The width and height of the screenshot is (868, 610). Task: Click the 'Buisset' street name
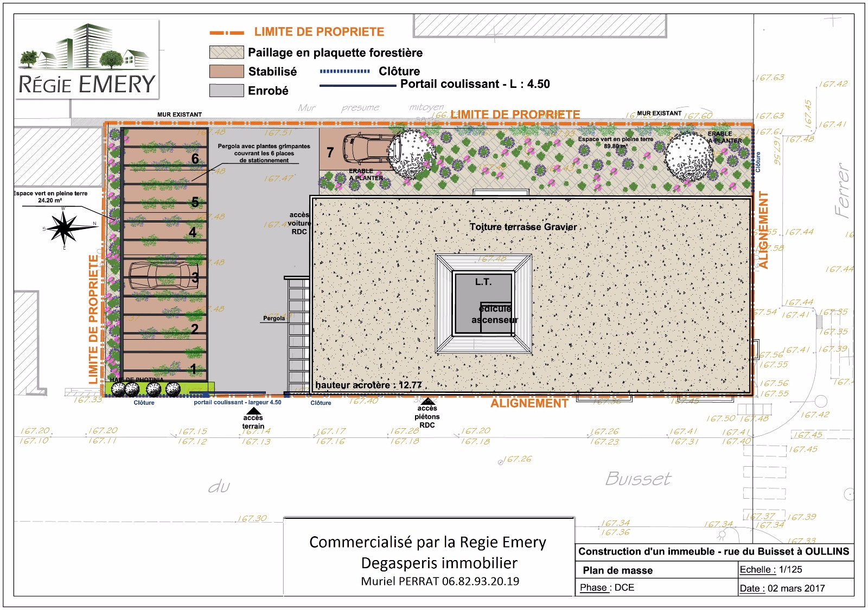pos(638,479)
